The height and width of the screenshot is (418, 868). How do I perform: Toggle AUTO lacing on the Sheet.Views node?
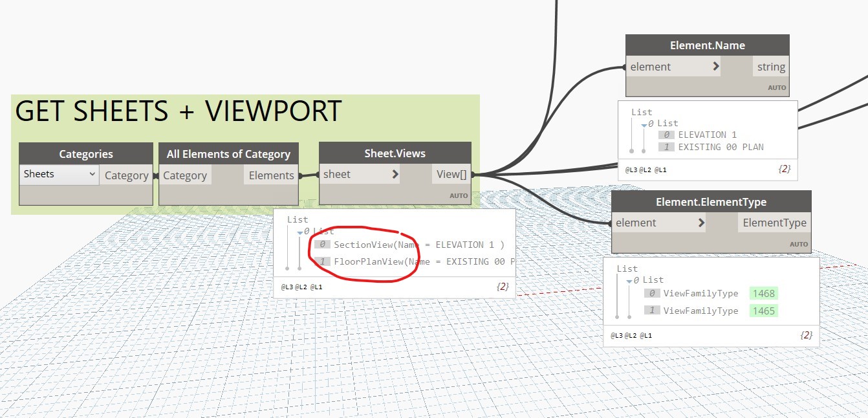tap(461, 195)
